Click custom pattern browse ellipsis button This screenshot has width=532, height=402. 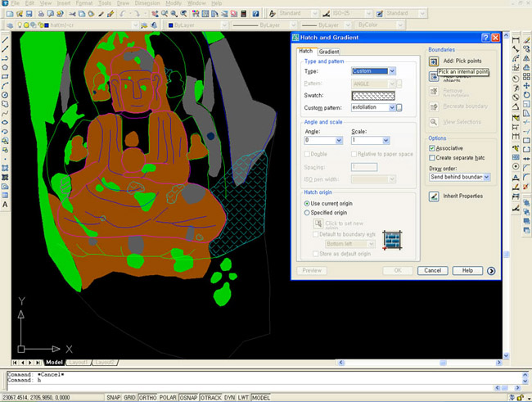(x=399, y=108)
